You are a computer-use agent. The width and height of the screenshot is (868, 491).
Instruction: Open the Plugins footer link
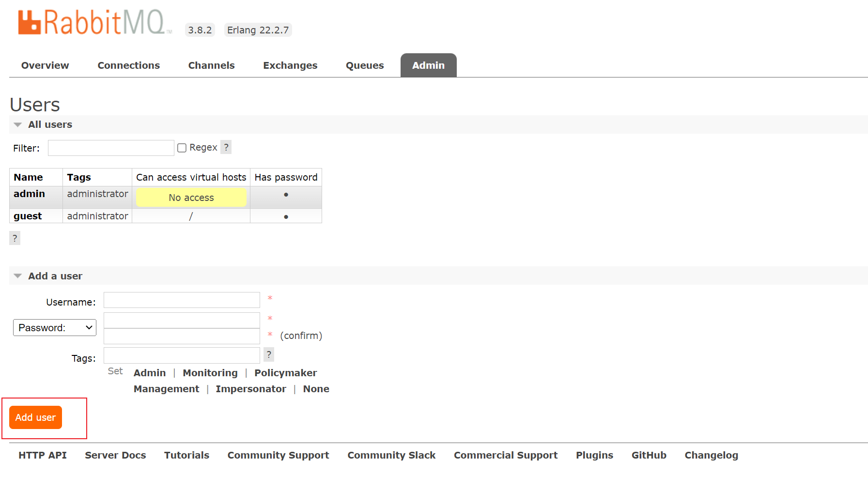click(594, 455)
